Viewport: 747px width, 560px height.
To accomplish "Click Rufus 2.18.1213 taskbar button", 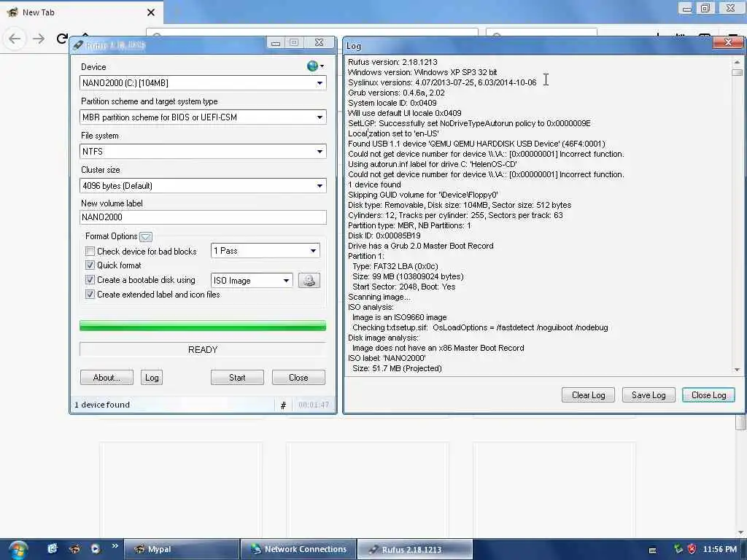I will (415, 550).
